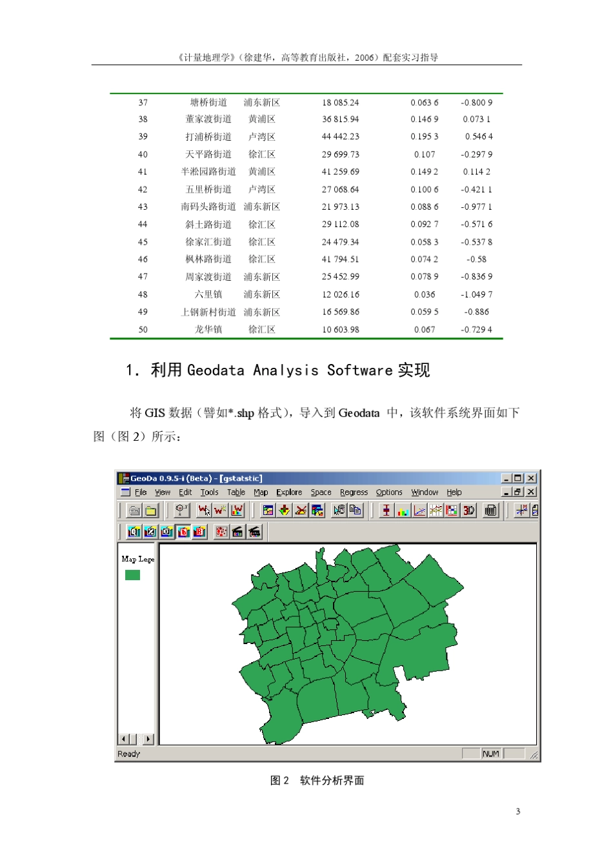Click the Z letter map icon
Viewport: 613px width, 868px height.
pos(150,532)
